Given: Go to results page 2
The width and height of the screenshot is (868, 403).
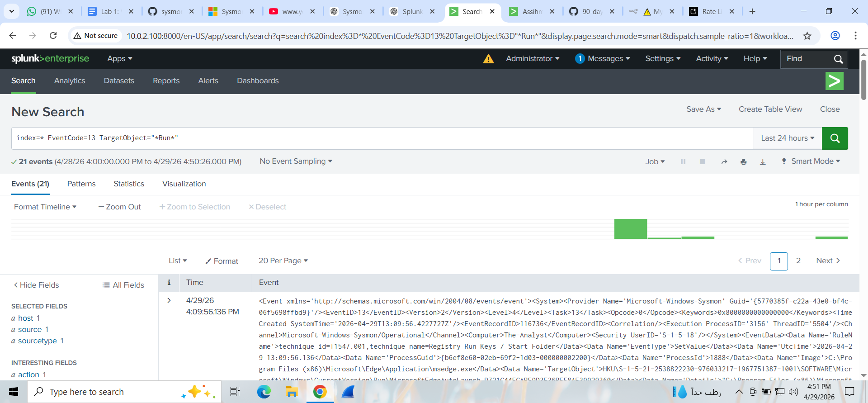Looking at the screenshot, I should tap(798, 261).
